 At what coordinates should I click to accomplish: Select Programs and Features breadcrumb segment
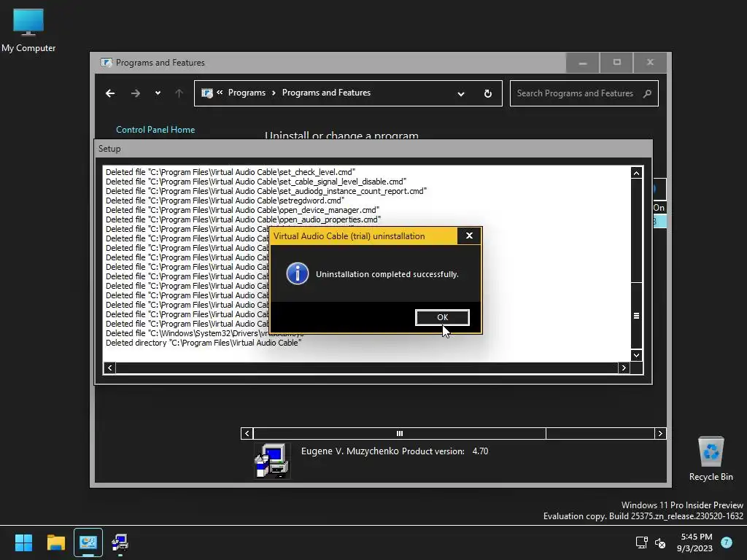(326, 93)
